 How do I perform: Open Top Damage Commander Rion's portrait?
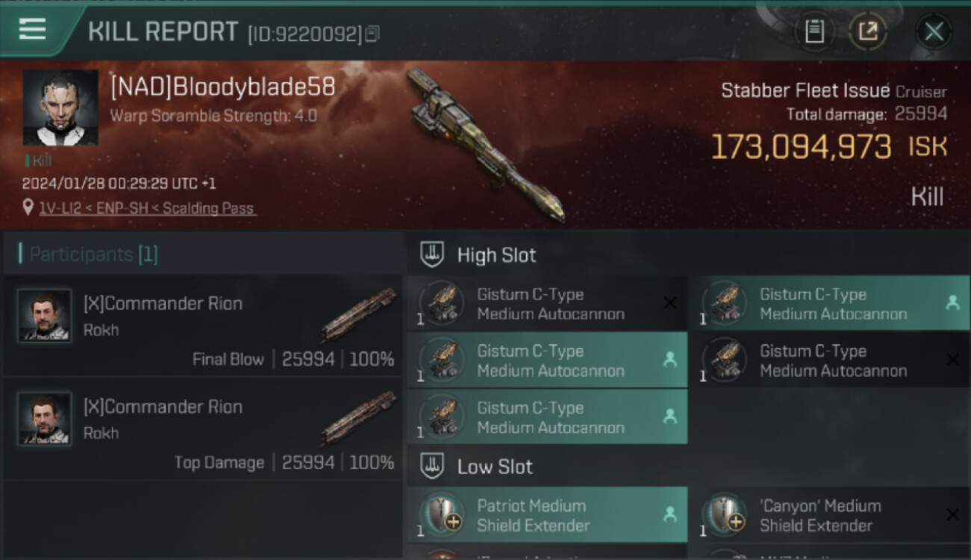[x=45, y=419]
